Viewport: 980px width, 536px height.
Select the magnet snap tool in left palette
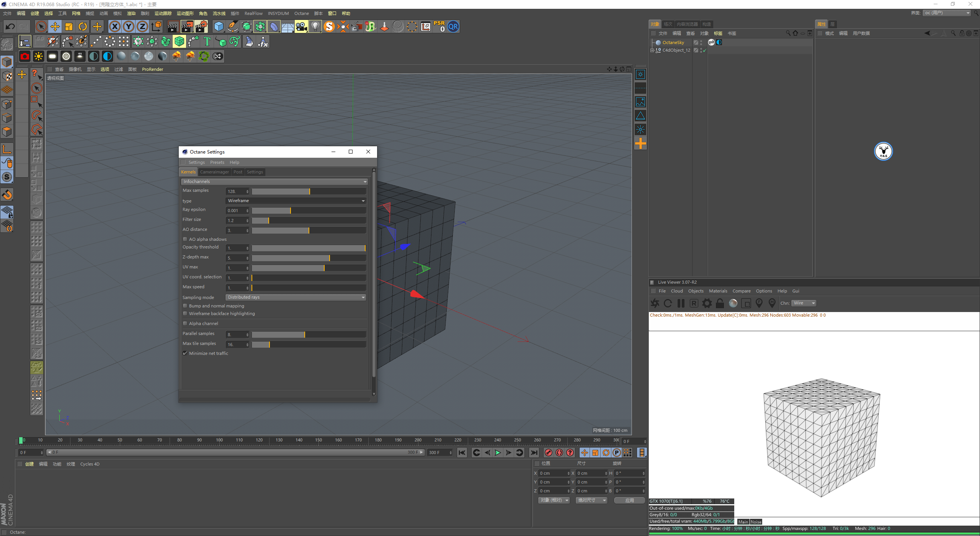point(7,195)
